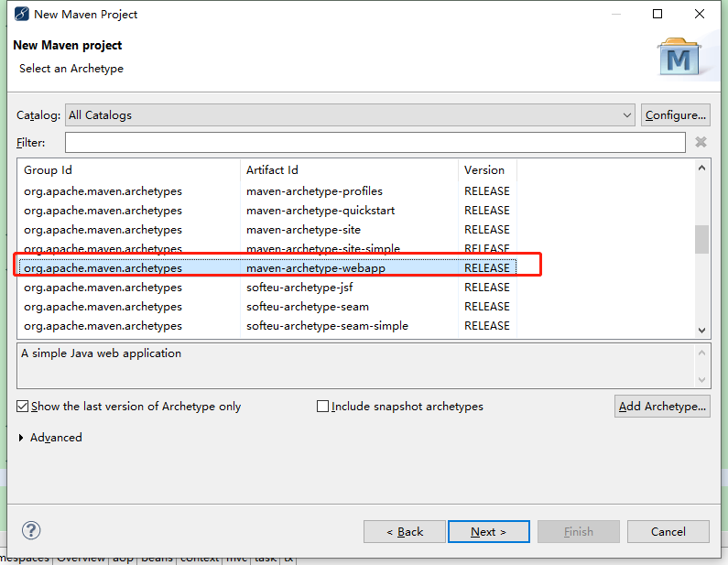This screenshot has height=565, width=728.
Task: Select the maven-archetype-profiles row
Action: tap(267, 191)
